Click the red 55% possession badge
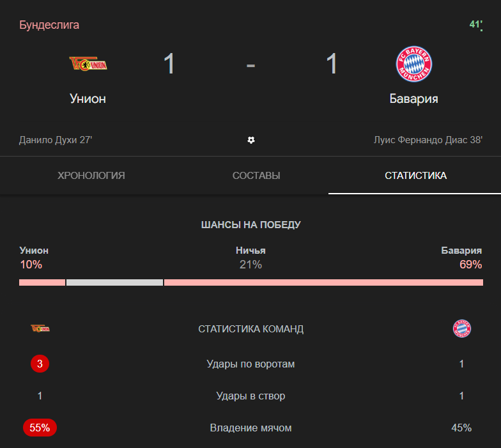 (x=40, y=428)
